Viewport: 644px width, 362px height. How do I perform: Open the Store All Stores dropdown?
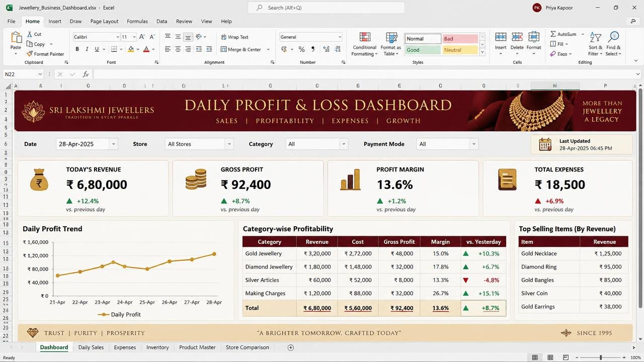pyautogui.click(x=229, y=144)
